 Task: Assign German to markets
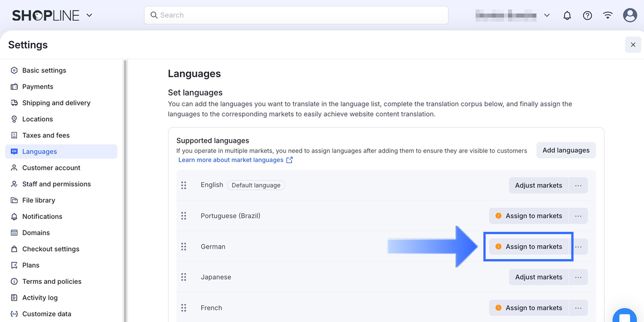[x=529, y=247]
